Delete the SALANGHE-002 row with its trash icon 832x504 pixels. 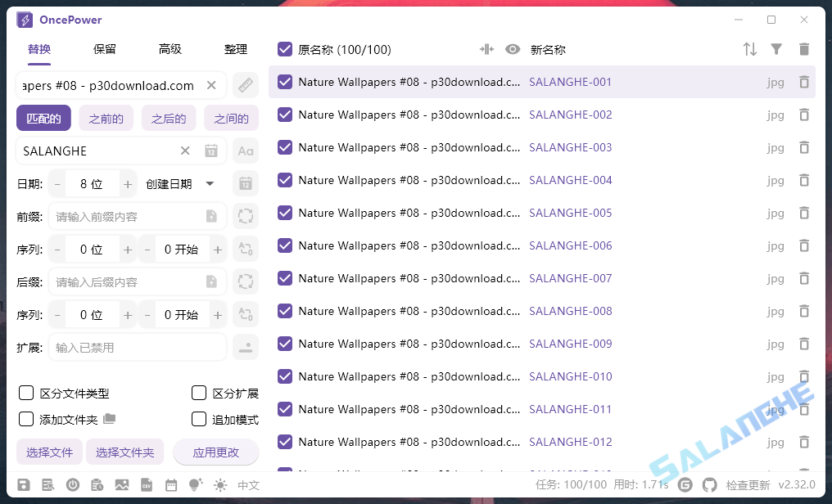804,115
